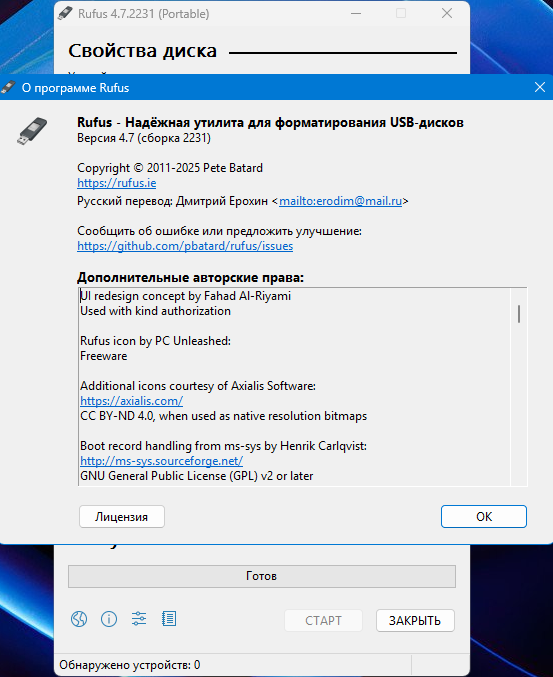This screenshot has height=677, width=553.
Task: Open the language globe icon in Rufus window
Action: coord(79,620)
